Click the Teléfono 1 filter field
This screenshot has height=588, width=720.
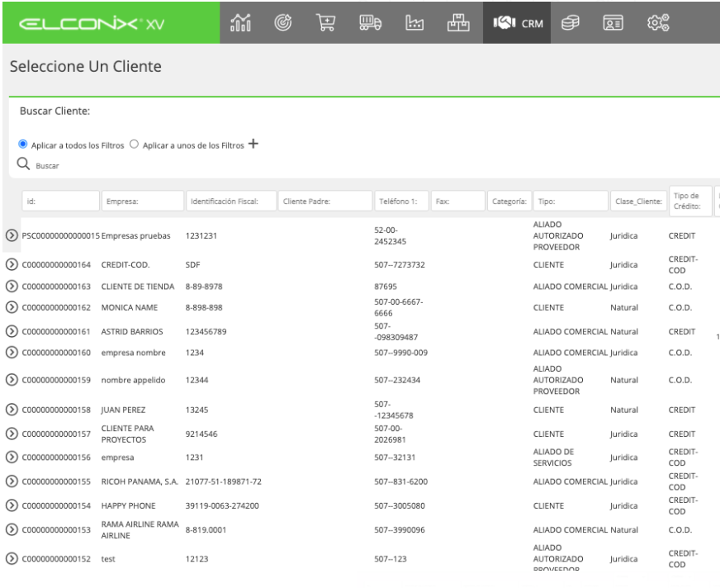(402, 201)
